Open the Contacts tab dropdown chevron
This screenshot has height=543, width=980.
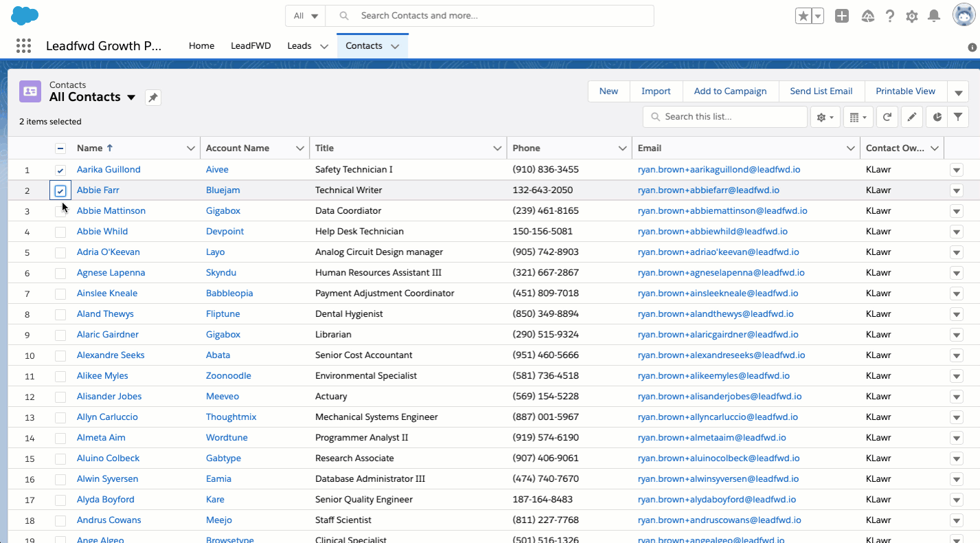(x=395, y=46)
